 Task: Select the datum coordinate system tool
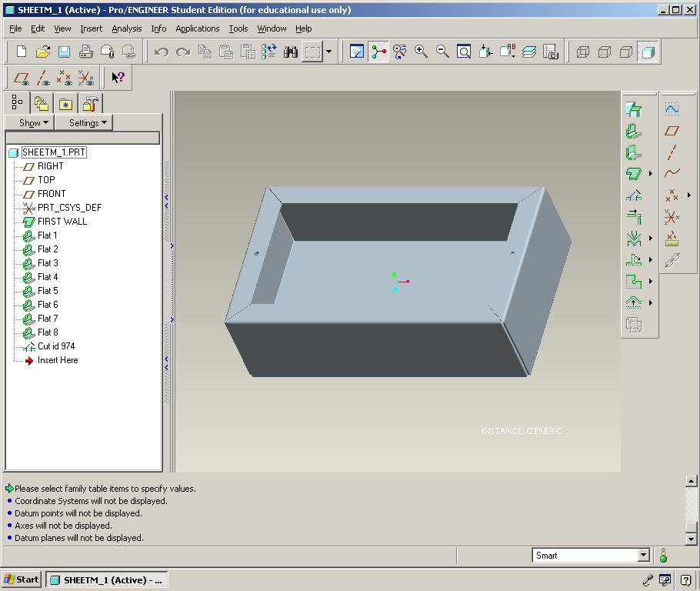click(x=672, y=217)
